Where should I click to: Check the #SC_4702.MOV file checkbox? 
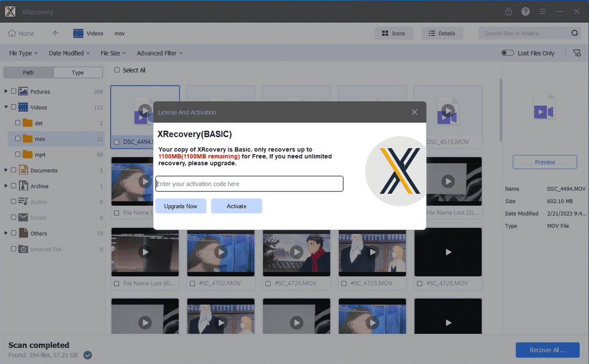click(192, 284)
